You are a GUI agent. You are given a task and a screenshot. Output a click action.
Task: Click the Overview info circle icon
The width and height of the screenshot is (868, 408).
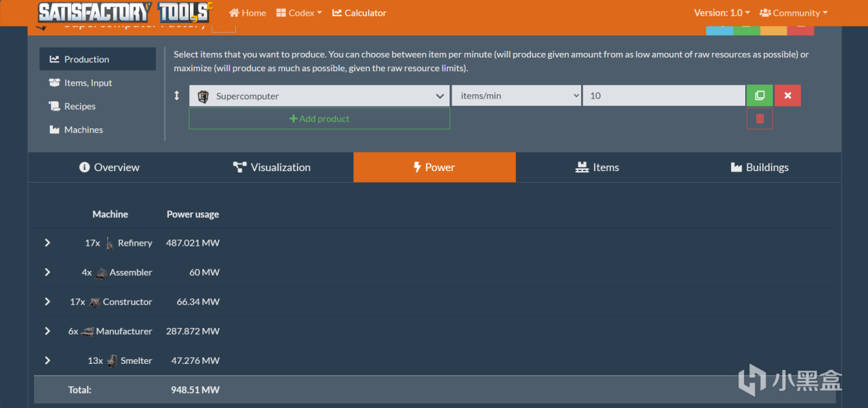point(85,167)
